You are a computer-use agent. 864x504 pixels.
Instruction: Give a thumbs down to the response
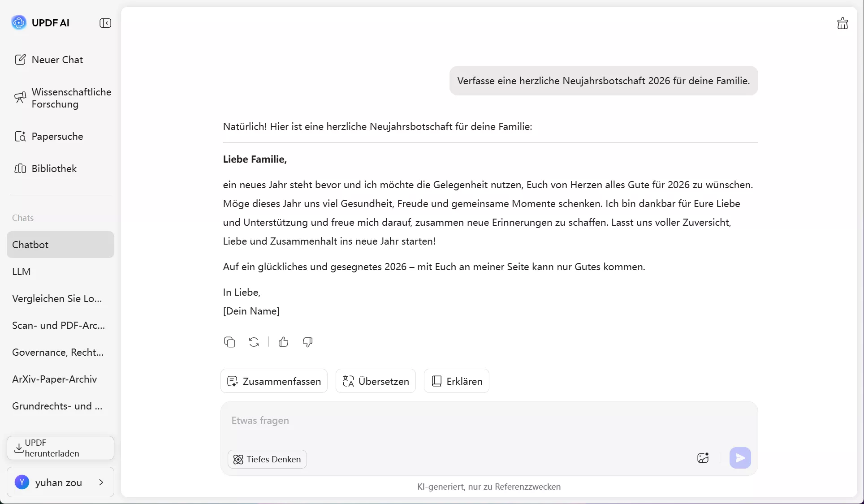point(307,342)
